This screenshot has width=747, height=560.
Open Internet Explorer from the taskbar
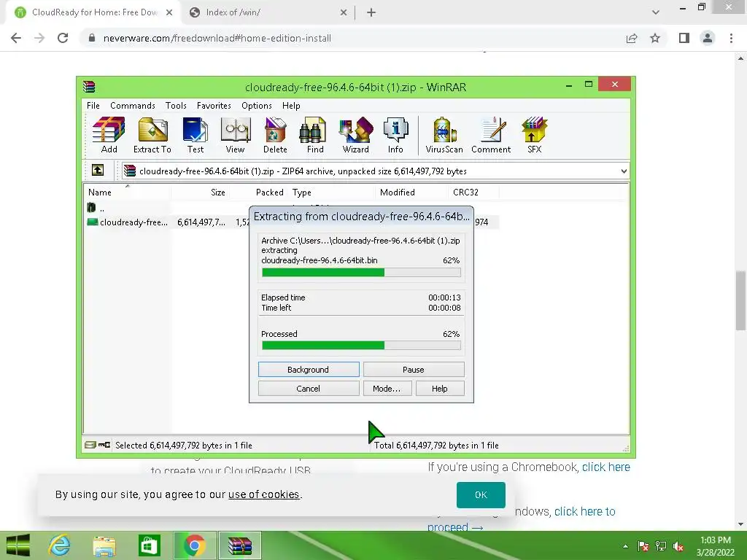click(x=59, y=545)
